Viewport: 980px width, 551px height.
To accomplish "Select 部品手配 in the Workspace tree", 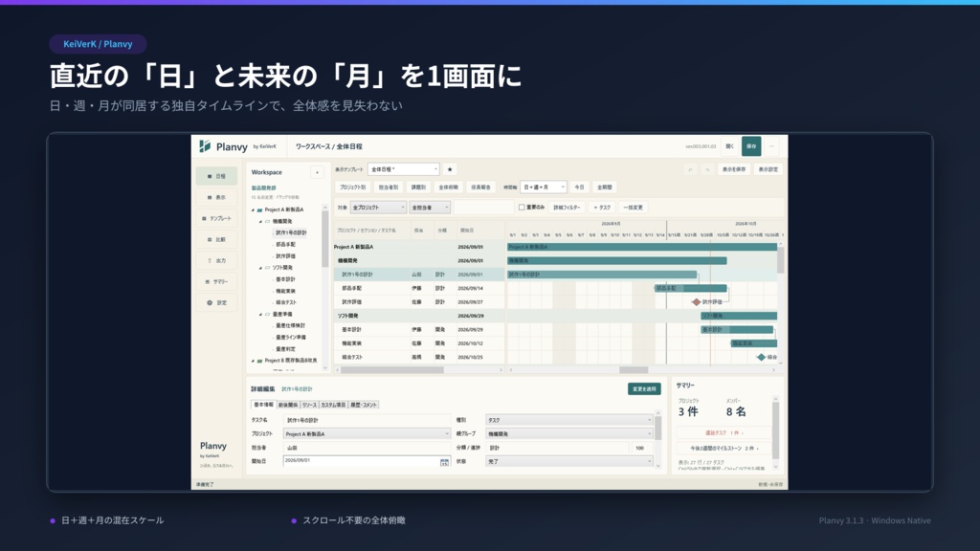I will coord(285,245).
